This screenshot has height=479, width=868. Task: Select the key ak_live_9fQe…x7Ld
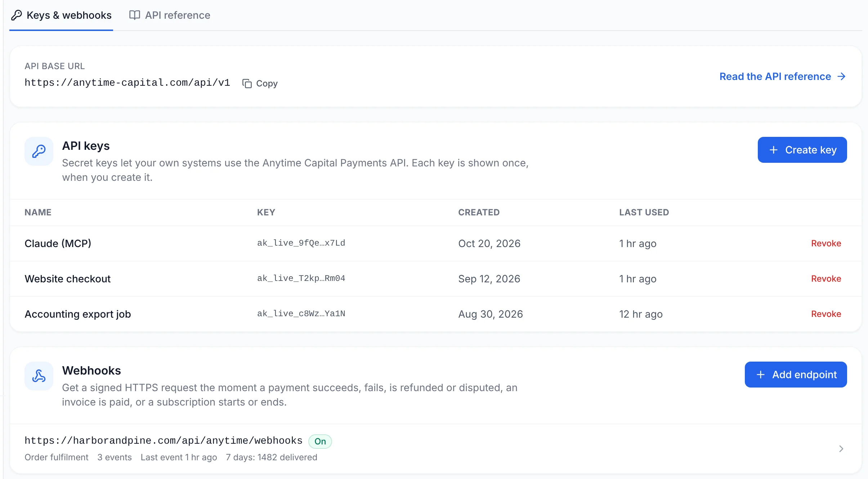[301, 243]
